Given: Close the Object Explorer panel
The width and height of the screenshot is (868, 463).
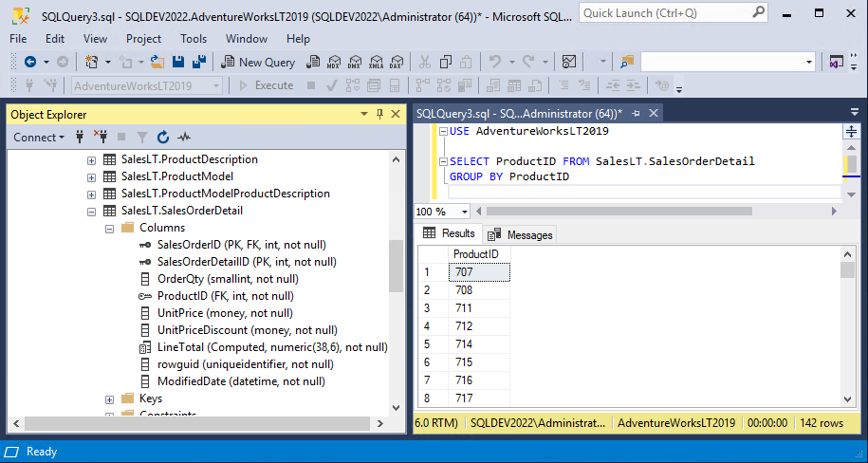Looking at the screenshot, I should point(396,114).
